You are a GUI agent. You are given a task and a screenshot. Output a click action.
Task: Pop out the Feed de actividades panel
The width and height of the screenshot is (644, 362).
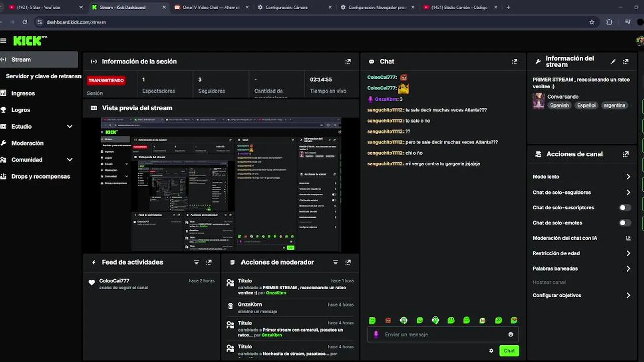click(209, 262)
